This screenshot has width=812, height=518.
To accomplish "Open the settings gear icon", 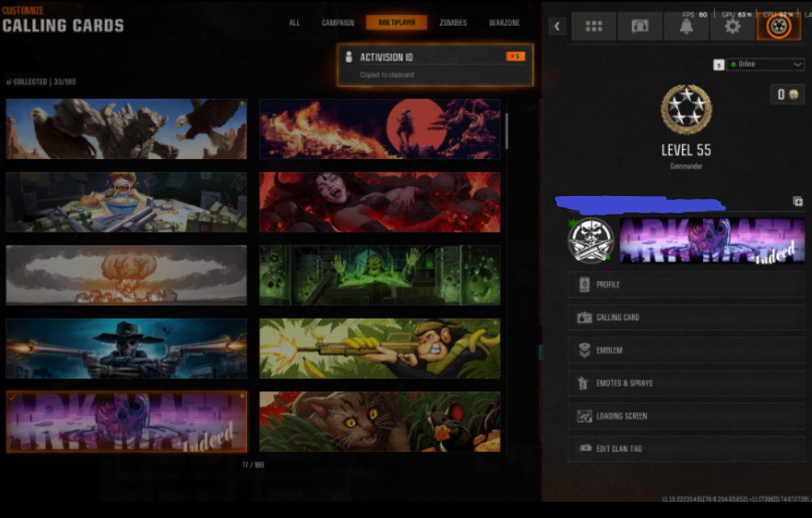I will tap(732, 27).
